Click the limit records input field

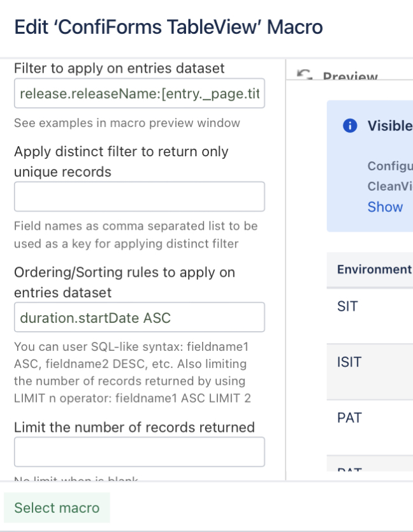click(x=139, y=451)
